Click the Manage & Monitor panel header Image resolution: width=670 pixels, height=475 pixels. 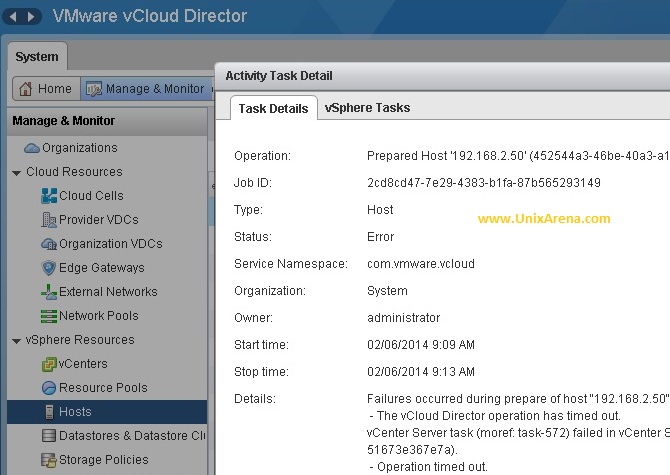pyautogui.click(x=107, y=121)
